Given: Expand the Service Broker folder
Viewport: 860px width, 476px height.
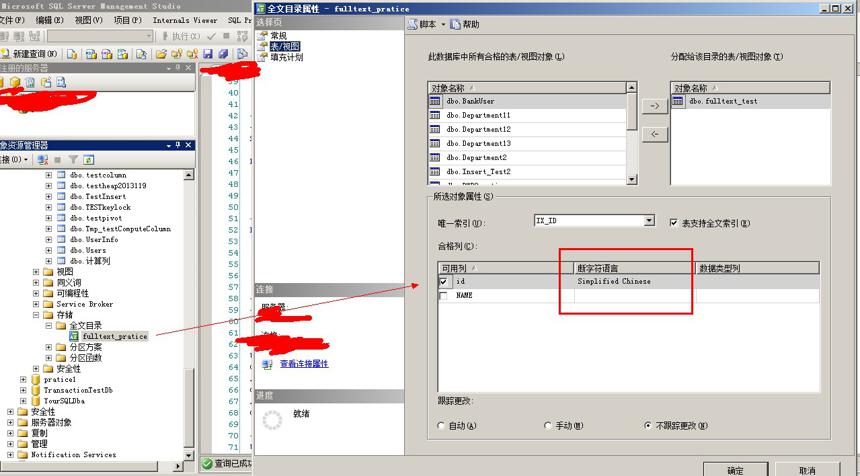Looking at the screenshot, I should point(36,304).
